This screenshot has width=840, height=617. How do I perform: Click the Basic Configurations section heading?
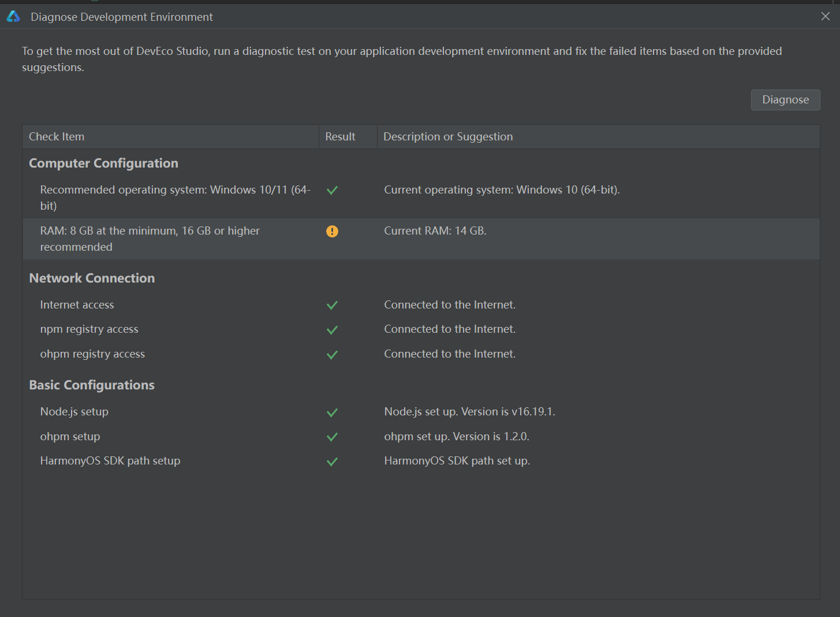(92, 385)
